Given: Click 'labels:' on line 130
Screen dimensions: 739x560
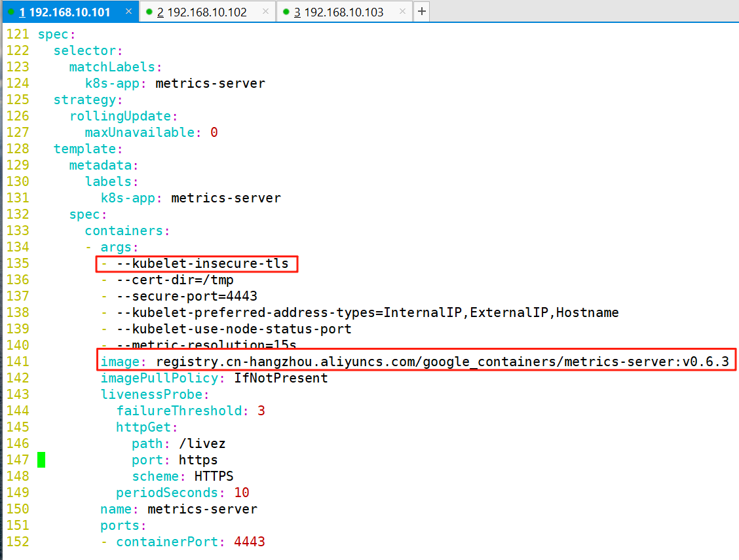Looking at the screenshot, I should coord(111,182).
